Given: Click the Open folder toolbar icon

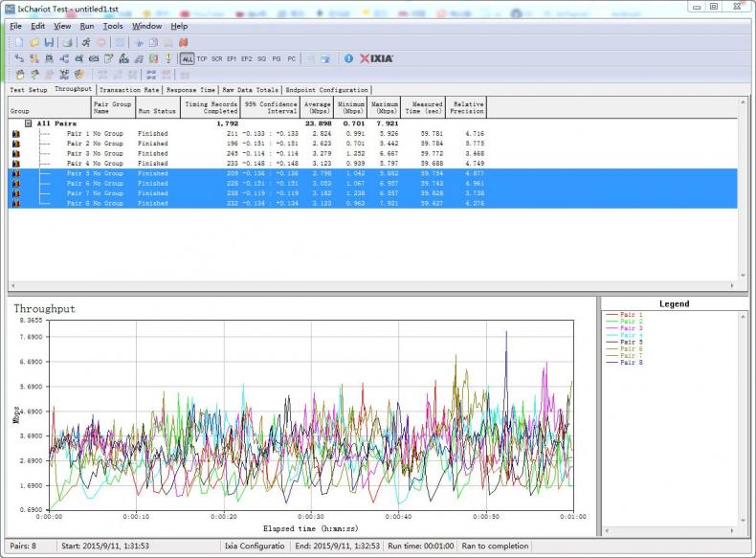Looking at the screenshot, I should pos(34,42).
